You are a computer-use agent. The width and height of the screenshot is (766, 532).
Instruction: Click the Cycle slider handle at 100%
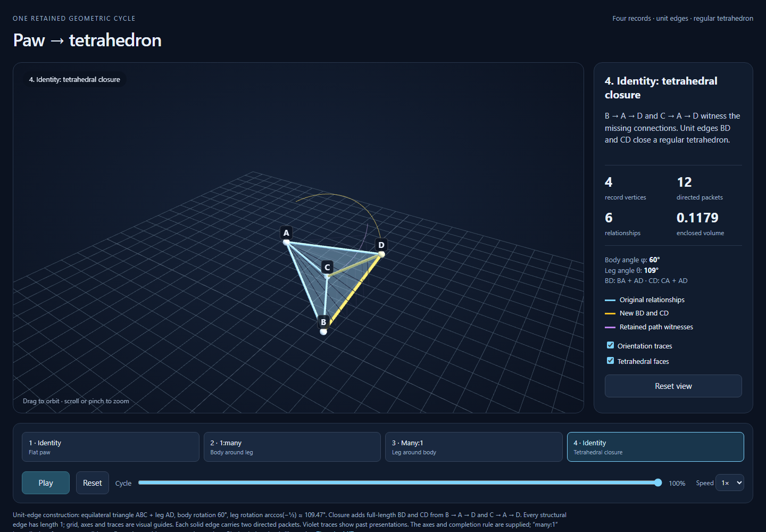658,483
